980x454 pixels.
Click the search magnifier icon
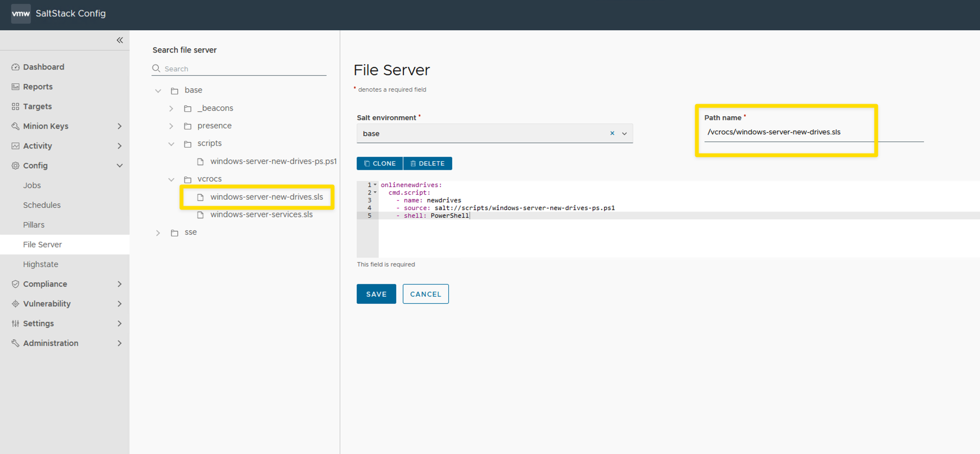pos(156,69)
